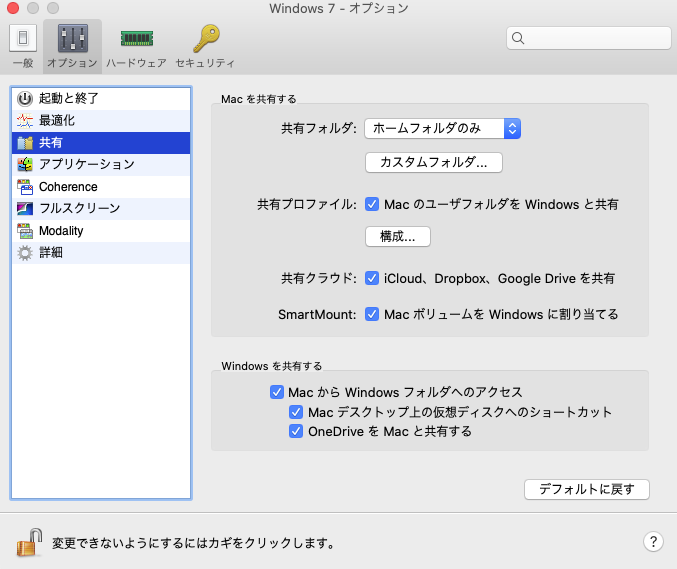Select 共有 row in the sidebar

tap(101, 142)
